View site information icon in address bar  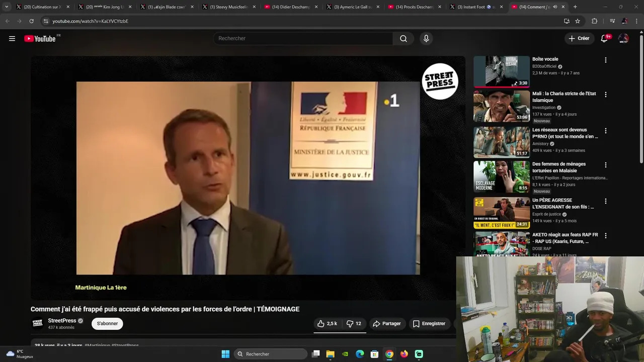point(46,21)
